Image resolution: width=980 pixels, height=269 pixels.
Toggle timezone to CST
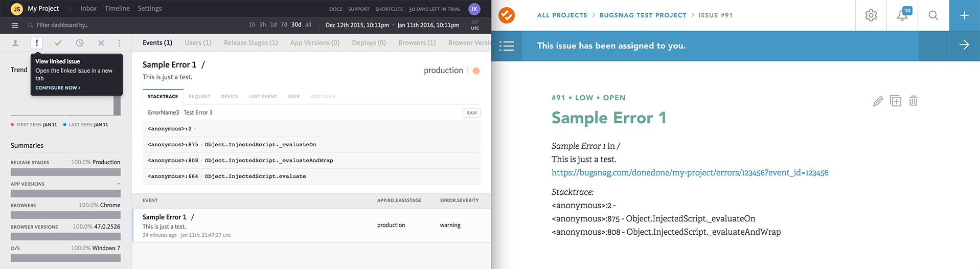pos(475,22)
